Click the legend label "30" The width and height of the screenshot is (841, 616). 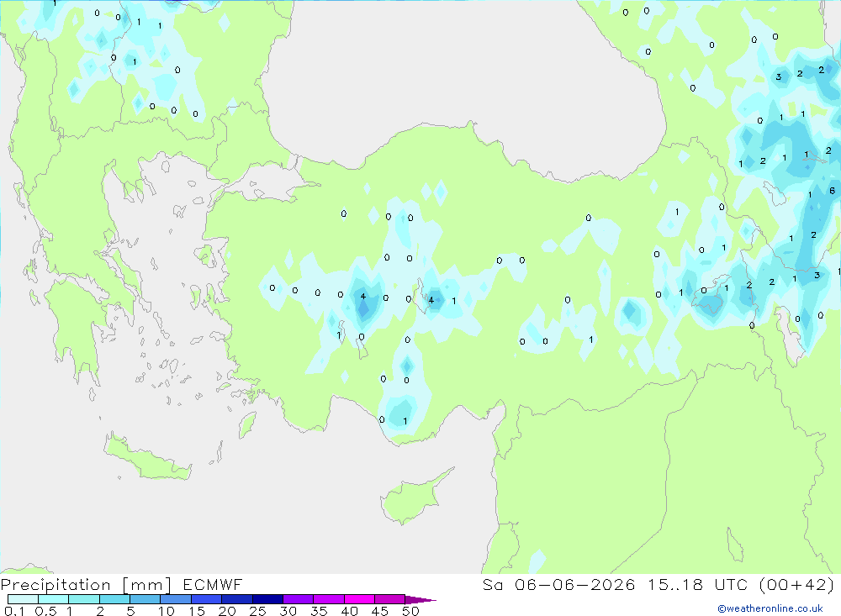point(288,611)
